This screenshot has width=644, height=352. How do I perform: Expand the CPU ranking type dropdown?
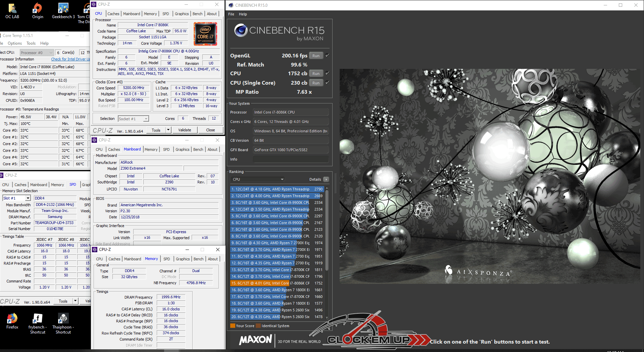(282, 179)
